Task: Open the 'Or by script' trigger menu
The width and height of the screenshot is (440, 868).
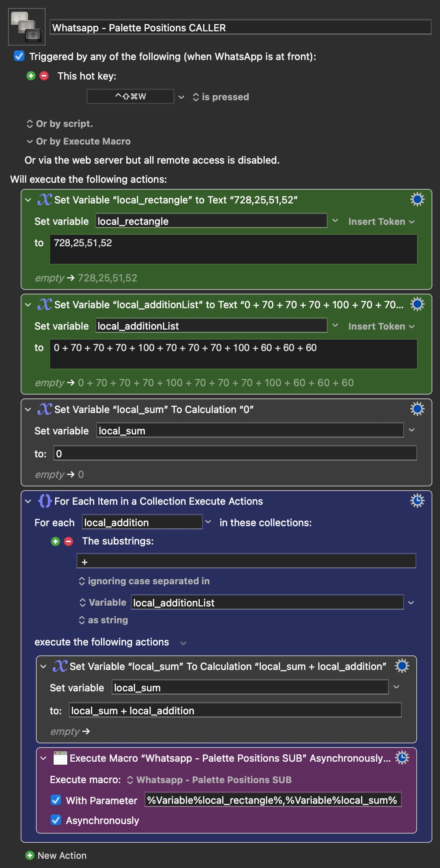Action: click(x=60, y=124)
